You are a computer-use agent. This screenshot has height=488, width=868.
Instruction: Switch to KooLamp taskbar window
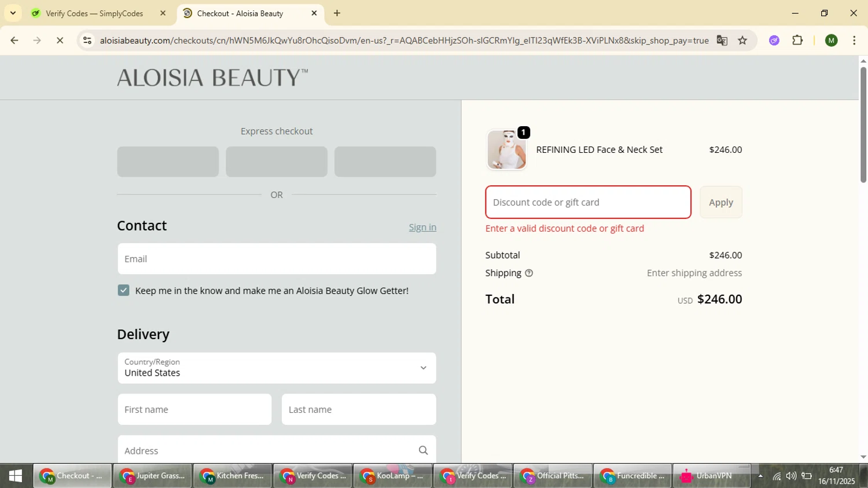392,476
